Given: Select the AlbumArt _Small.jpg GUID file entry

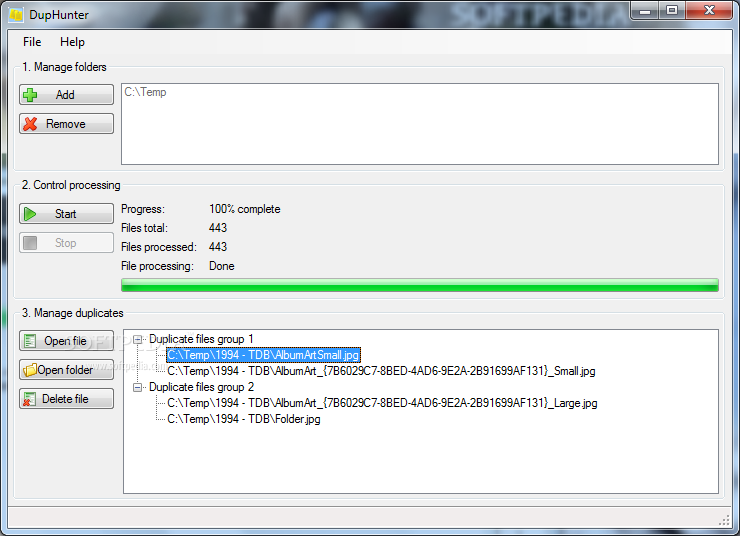Looking at the screenshot, I should click(381, 371).
